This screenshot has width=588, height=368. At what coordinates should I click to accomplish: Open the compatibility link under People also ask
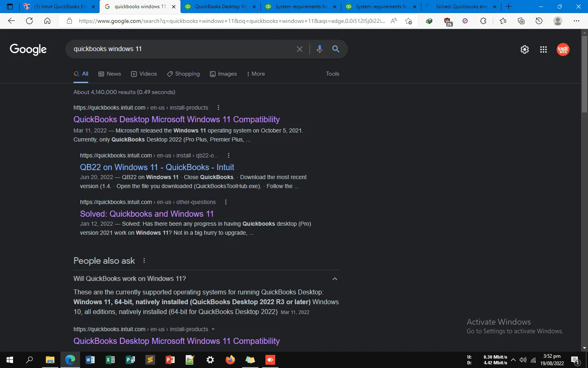(x=176, y=341)
